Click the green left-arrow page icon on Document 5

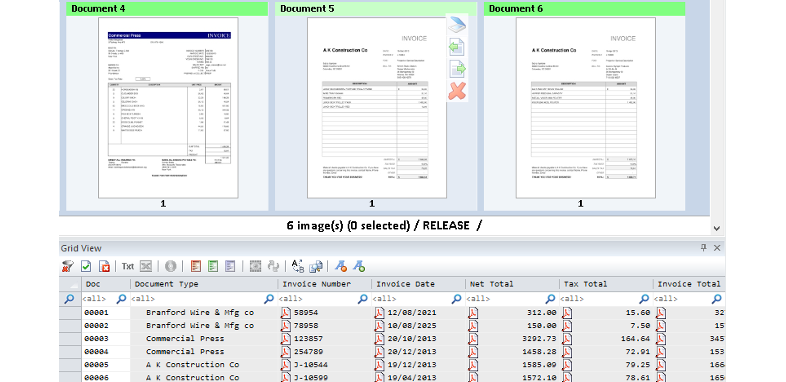tap(457, 48)
